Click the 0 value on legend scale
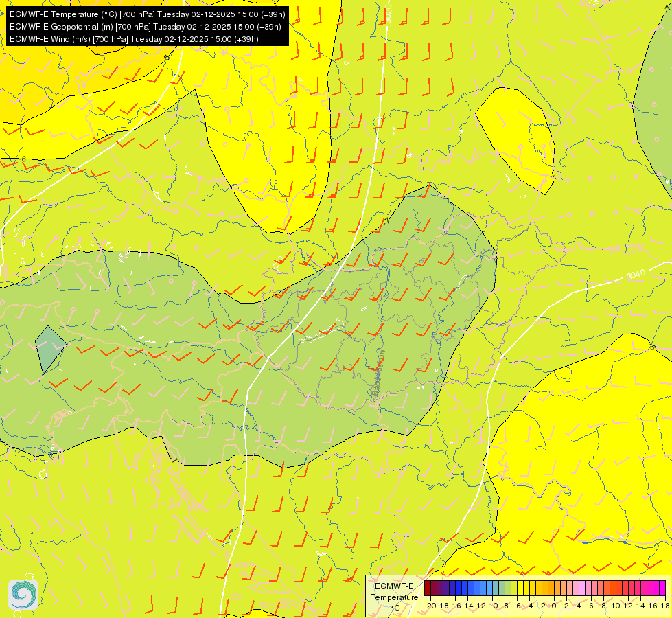Screen dimensions: 672x618 [x=554, y=606]
